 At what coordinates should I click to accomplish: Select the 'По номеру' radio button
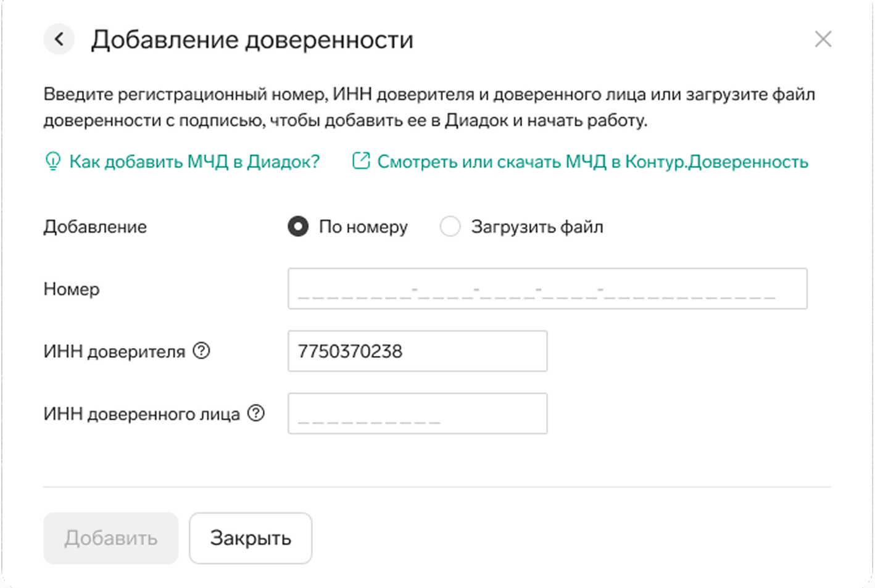tap(298, 226)
